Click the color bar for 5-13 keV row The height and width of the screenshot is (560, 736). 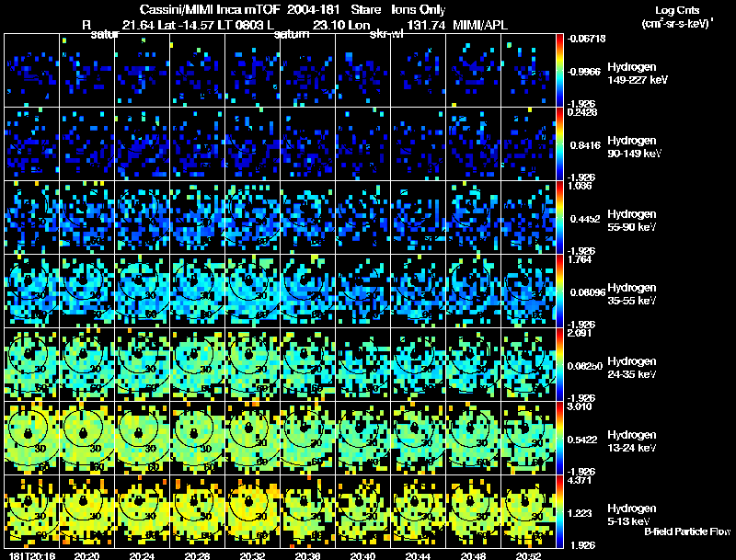(559, 512)
